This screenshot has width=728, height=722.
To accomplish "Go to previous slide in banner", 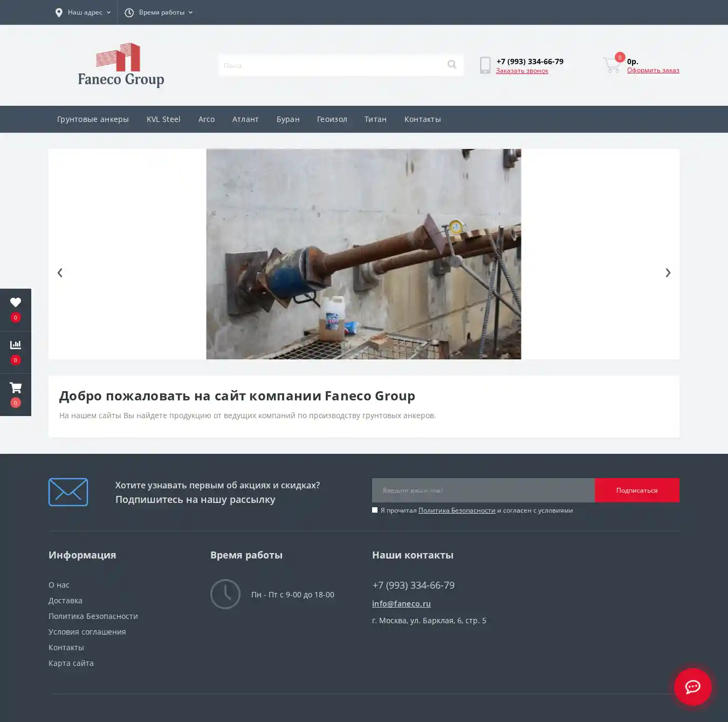I will (60, 273).
